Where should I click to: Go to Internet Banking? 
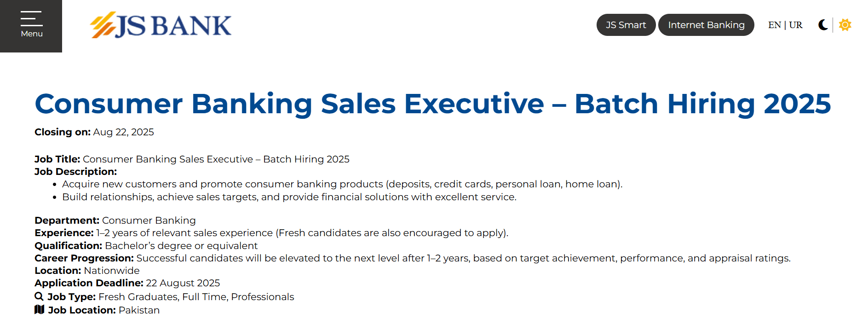706,25
